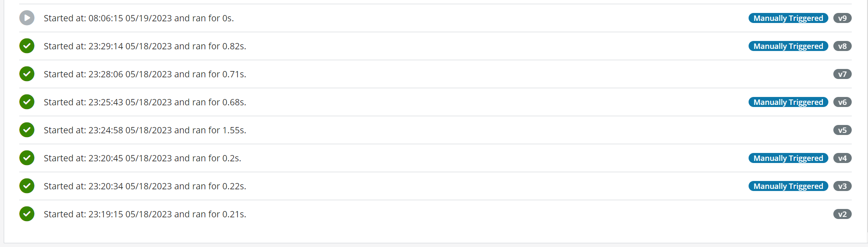868x247 pixels.
Task: Click the green success icon for the v7 run
Action: coord(27,74)
